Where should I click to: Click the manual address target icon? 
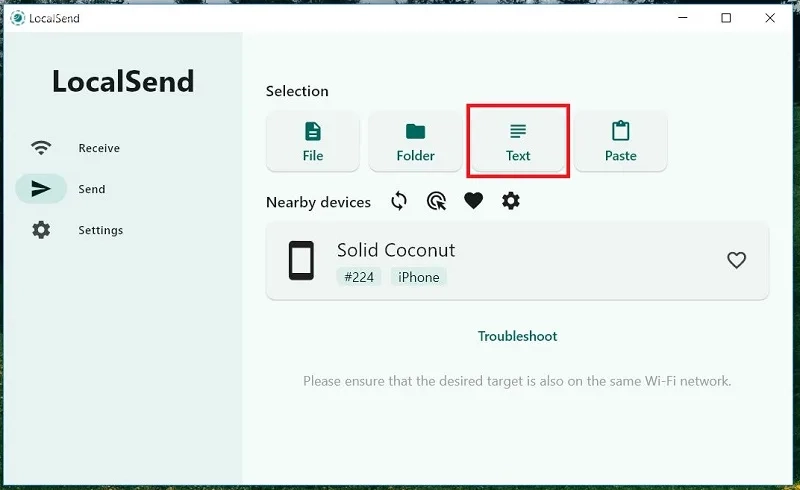(436, 201)
